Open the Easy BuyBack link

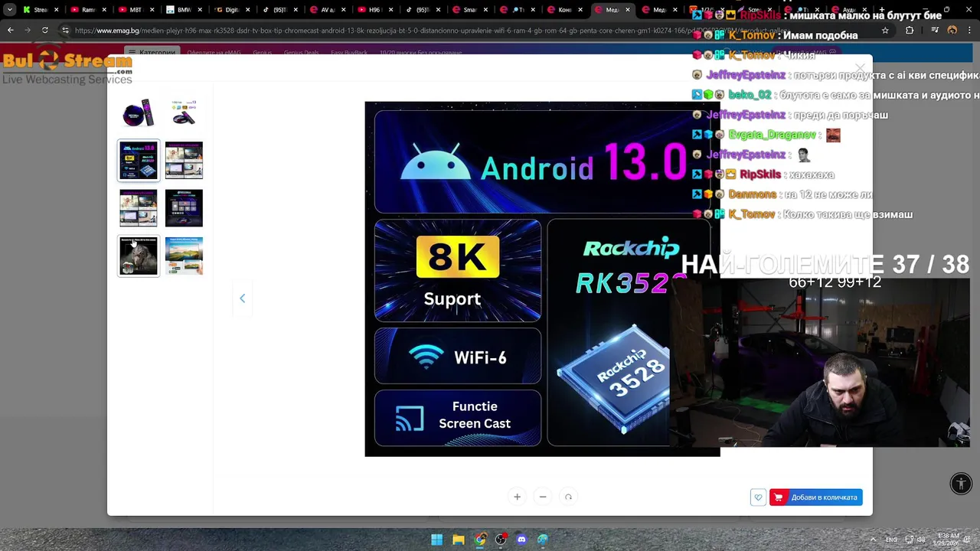point(349,53)
